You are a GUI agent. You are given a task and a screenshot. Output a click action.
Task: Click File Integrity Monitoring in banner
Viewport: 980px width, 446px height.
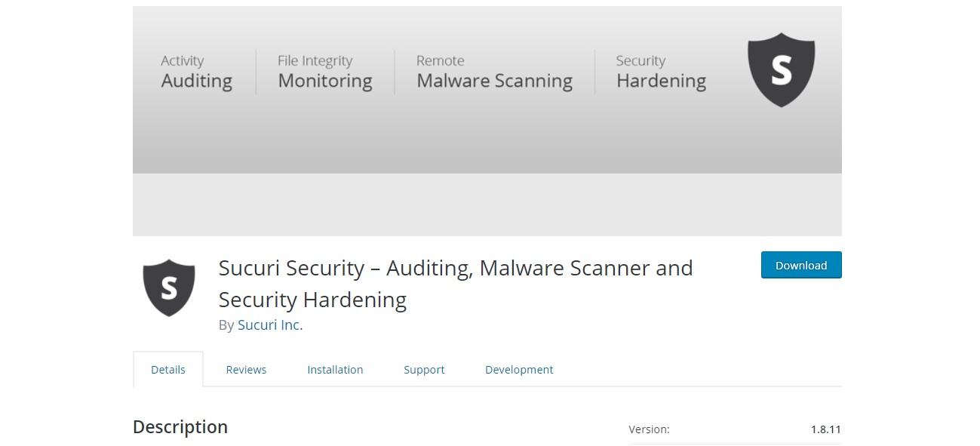pos(325,72)
